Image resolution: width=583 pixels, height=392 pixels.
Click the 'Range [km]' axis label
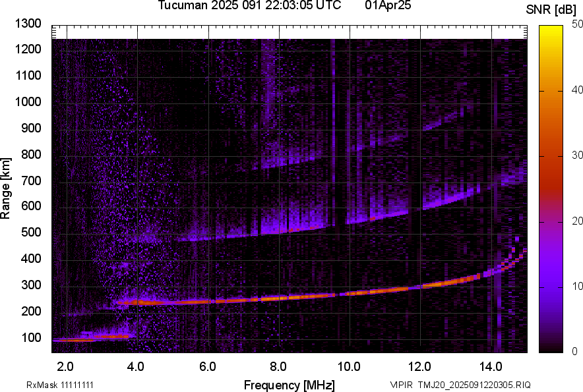(5, 188)
